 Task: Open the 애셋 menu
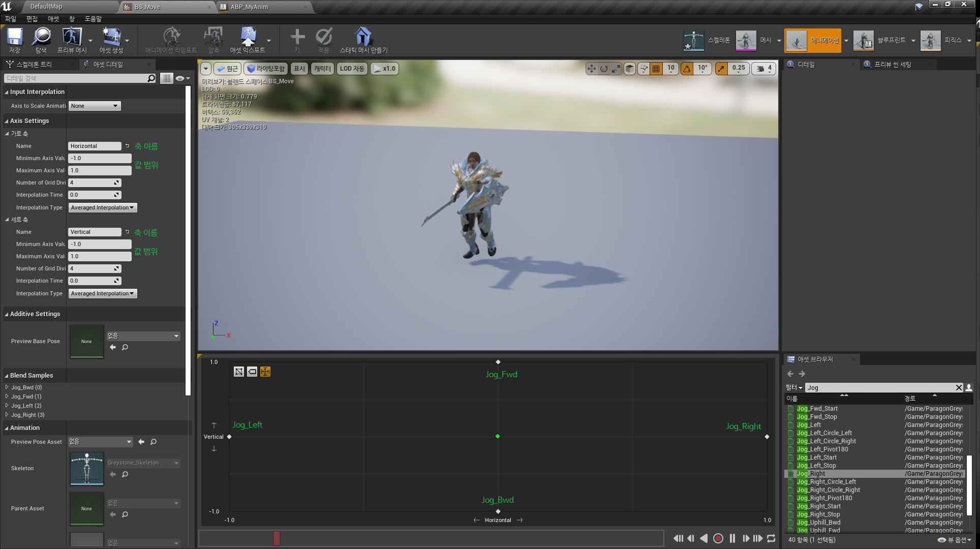pos(53,19)
